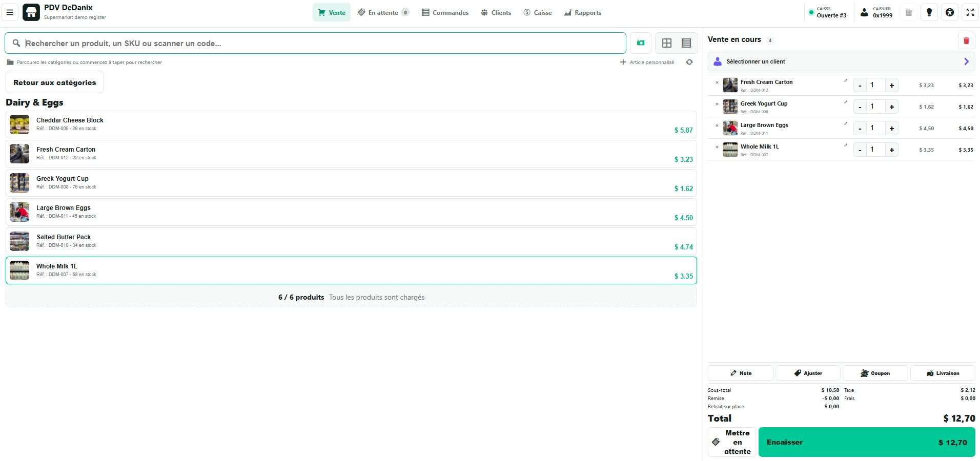Decrease Large Brown Eggs quantity
980x461 pixels.
point(860,129)
